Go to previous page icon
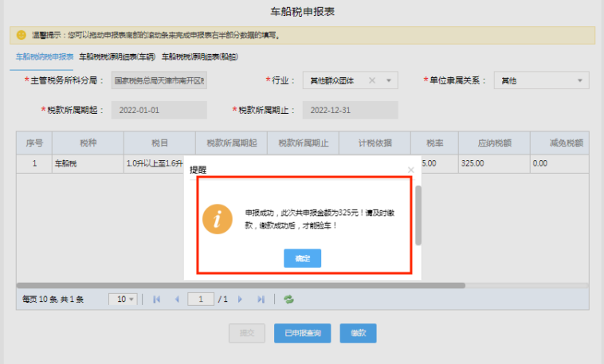The width and height of the screenshot is (604, 364). click(x=177, y=299)
